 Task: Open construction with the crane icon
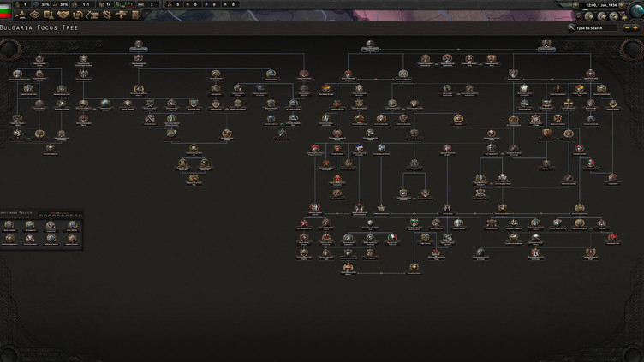click(92, 15)
